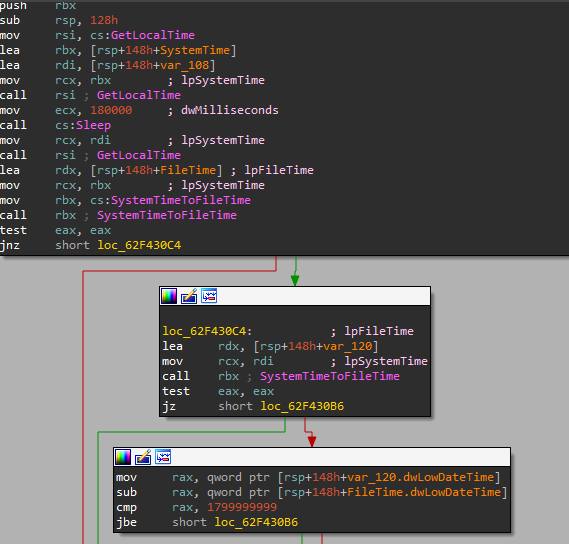Follow jbe target loc_62F430B6
Image resolution: width=569 pixels, height=544 pixels.
tap(256, 522)
